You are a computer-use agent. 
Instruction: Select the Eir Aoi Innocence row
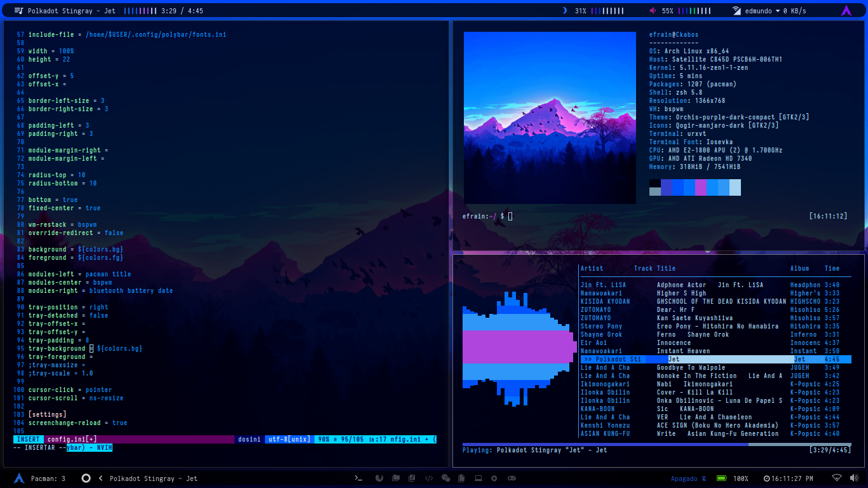coord(715,342)
